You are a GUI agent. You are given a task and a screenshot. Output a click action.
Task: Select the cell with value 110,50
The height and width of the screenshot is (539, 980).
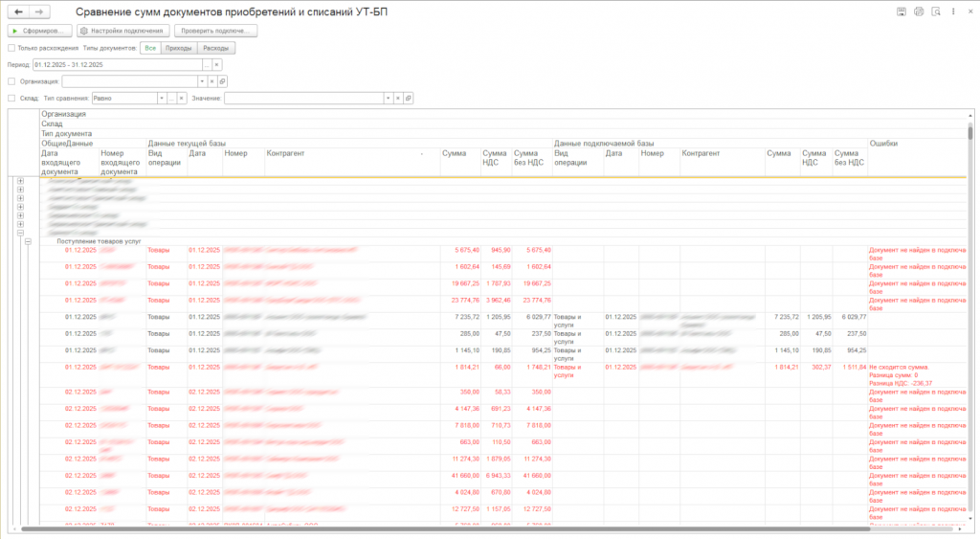click(x=496, y=446)
